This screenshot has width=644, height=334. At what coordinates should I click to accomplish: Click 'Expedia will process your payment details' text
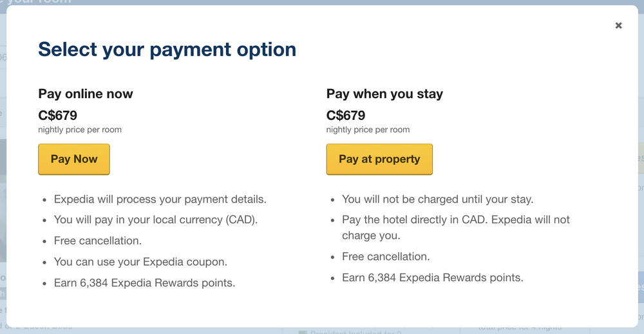(160, 199)
